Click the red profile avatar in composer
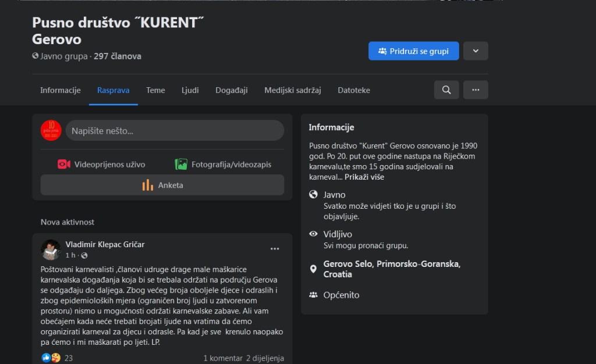This screenshot has width=596, height=364. click(x=51, y=130)
